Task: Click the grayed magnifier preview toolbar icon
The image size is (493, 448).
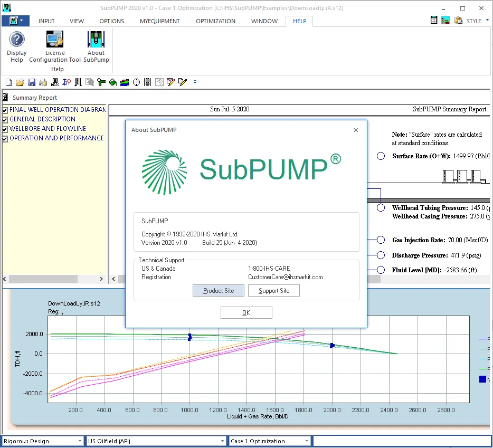Action: [90, 82]
